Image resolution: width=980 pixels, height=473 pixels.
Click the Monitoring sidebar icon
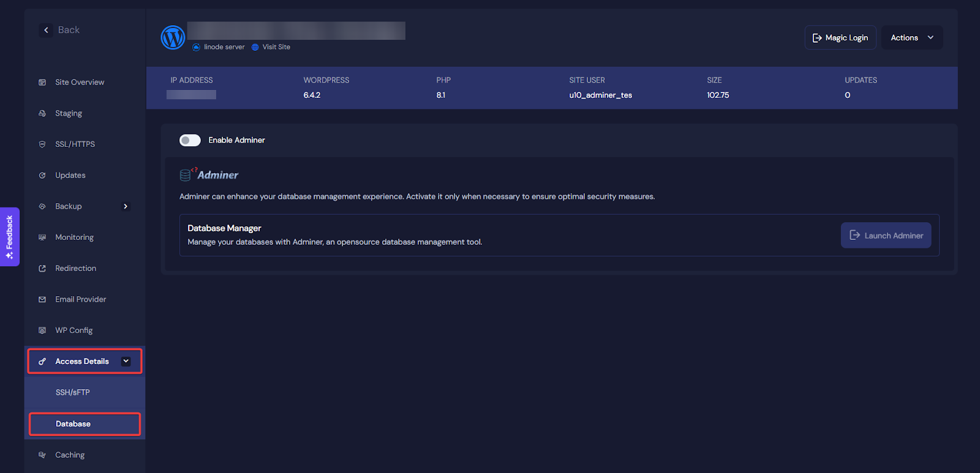[x=42, y=237]
